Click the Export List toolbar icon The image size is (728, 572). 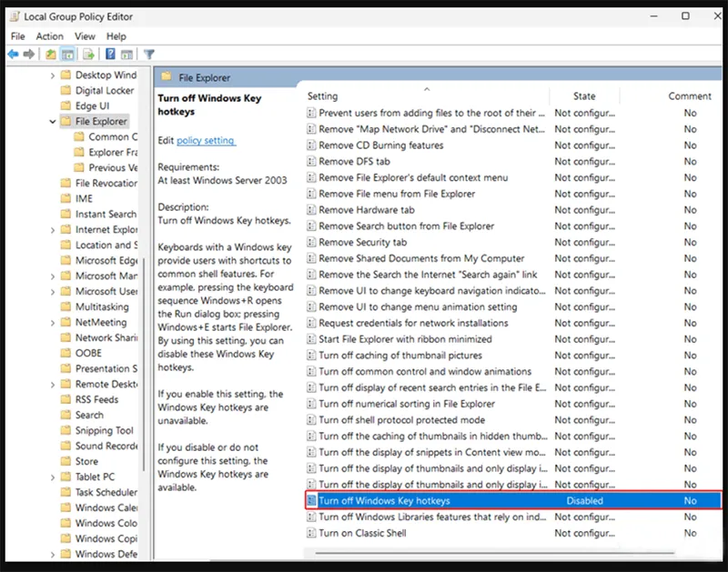click(x=86, y=55)
